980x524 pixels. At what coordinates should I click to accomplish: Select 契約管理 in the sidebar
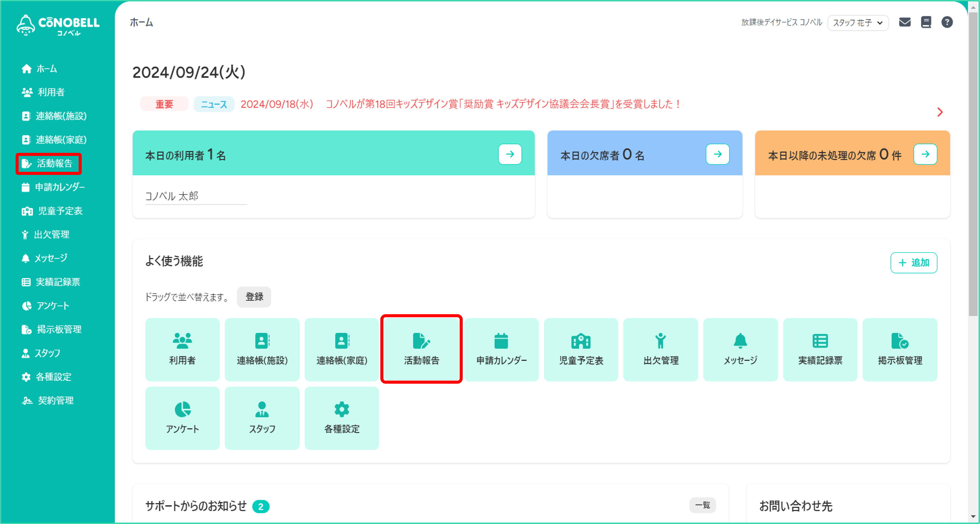point(48,400)
